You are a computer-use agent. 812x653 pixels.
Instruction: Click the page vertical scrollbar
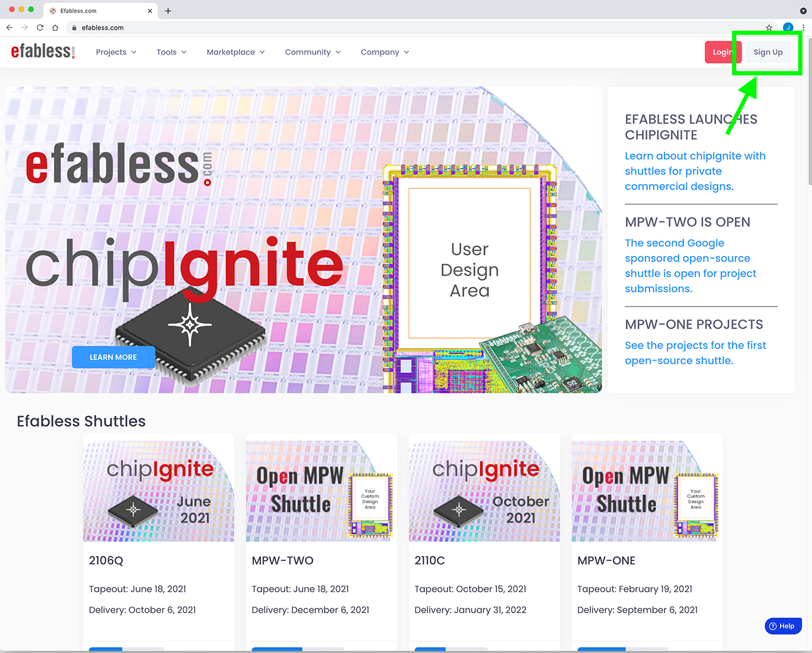(808, 112)
